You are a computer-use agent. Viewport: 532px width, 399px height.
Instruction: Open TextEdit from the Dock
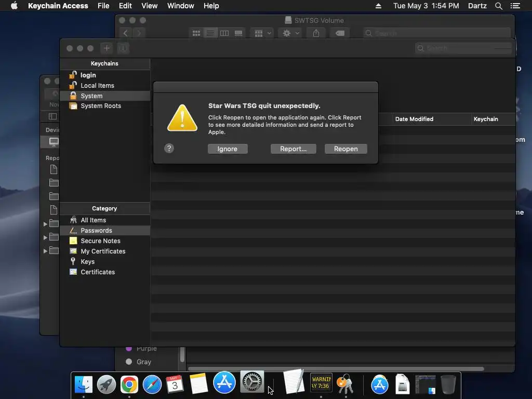(x=294, y=382)
